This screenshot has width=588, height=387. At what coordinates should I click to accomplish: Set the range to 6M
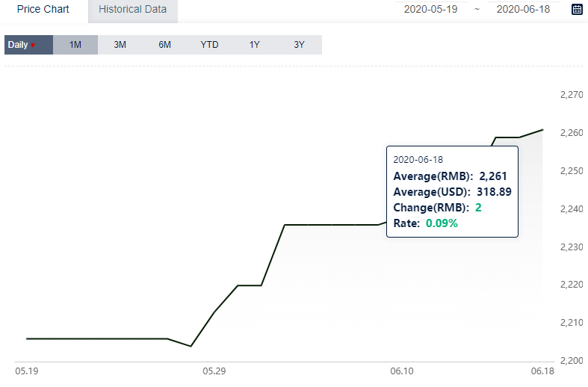[x=164, y=45]
